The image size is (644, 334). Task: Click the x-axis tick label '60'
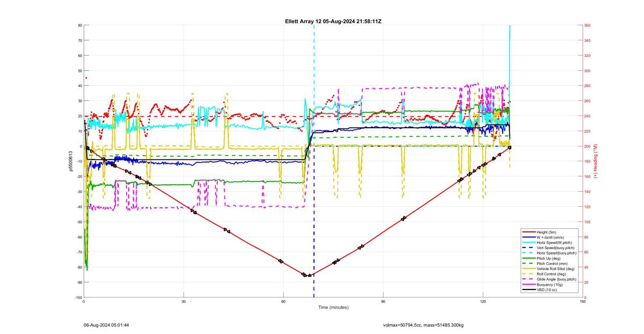[x=283, y=301]
